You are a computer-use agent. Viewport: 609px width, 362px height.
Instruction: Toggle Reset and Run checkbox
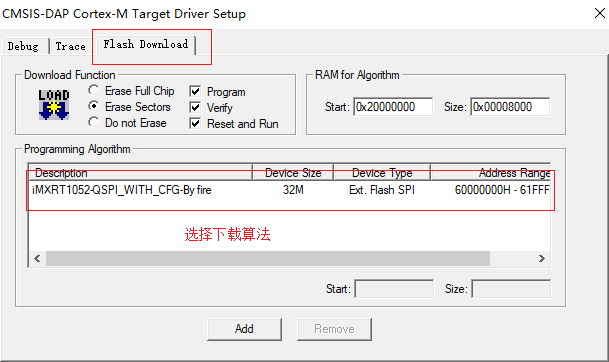click(x=195, y=124)
